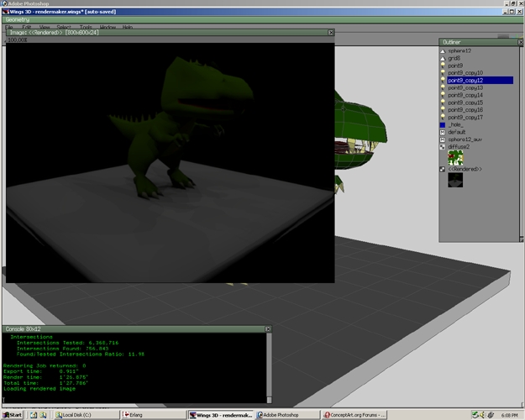525x420 pixels.
Task: Click the point9_copy16 light bulb icon
Action: click(x=443, y=110)
